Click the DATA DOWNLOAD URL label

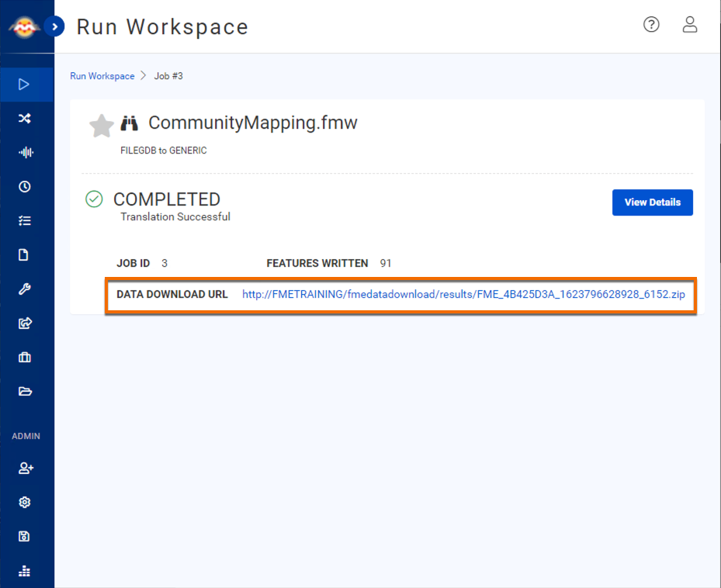(172, 294)
